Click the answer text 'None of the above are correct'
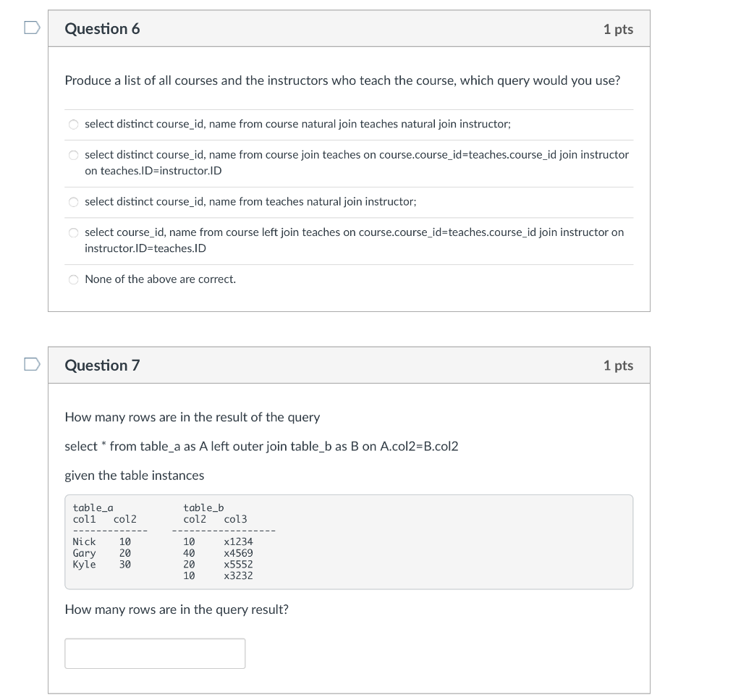741x700 pixels. [160, 279]
